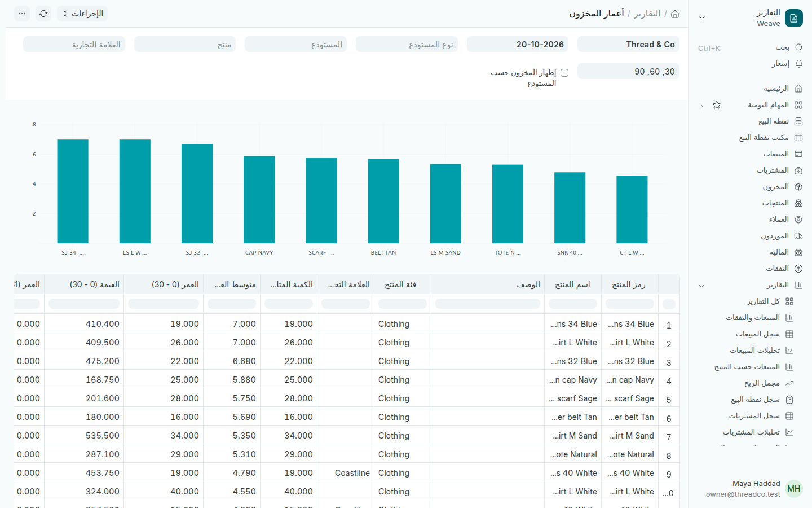Viewport: 812px width, 508px height.
Task: Click the 20-10-2026 date field
Action: 518,44
